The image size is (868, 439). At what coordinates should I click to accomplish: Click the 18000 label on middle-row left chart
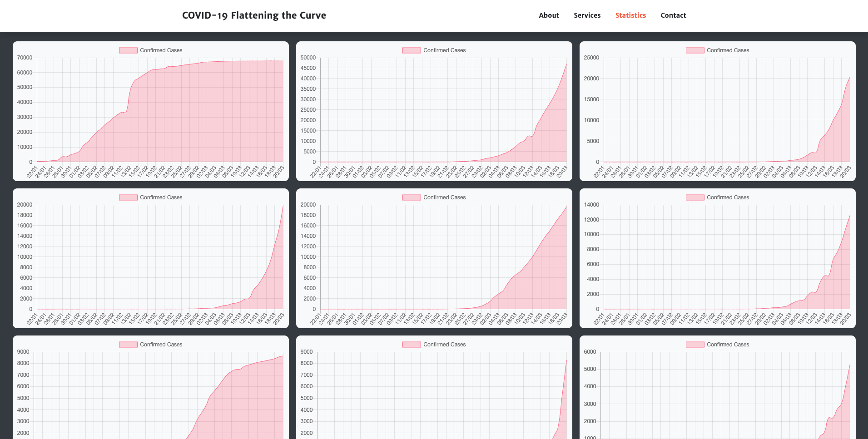pyautogui.click(x=25, y=215)
